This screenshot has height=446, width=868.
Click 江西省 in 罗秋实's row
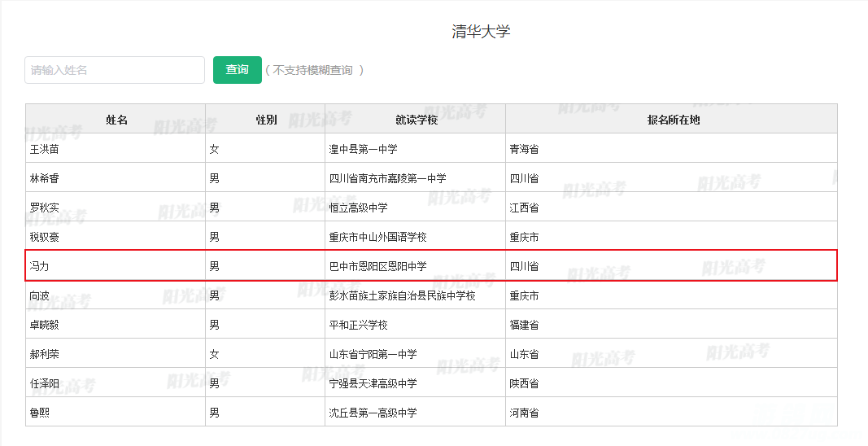(x=524, y=208)
